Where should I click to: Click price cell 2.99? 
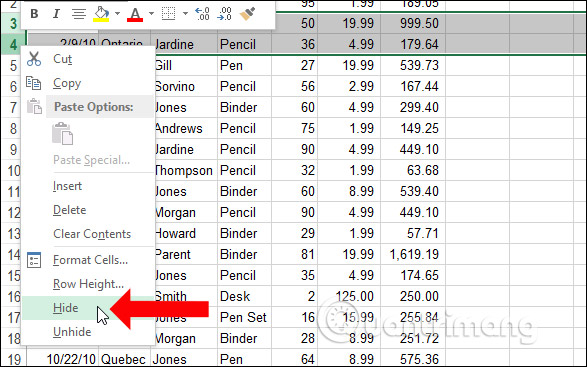click(349, 87)
